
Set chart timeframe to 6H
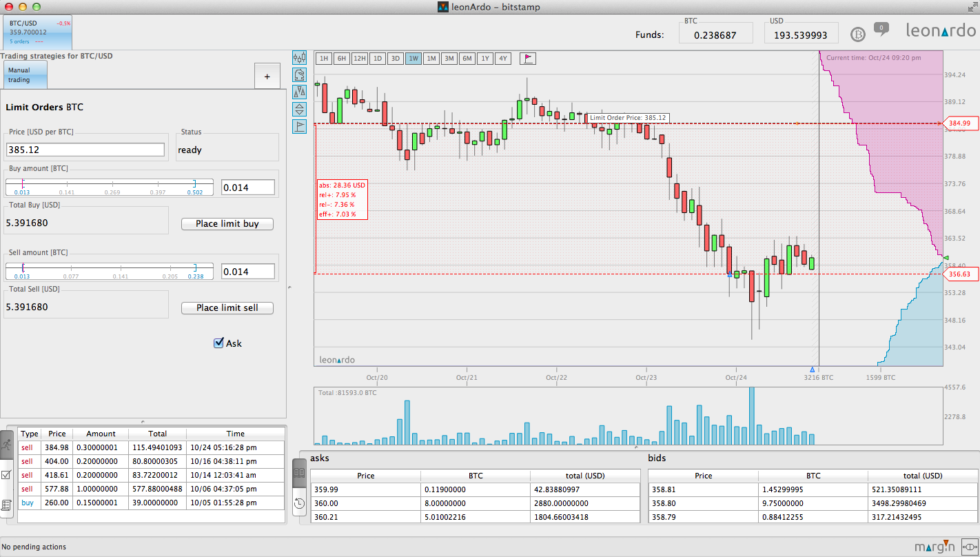pyautogui.click(x=341, y=59)
